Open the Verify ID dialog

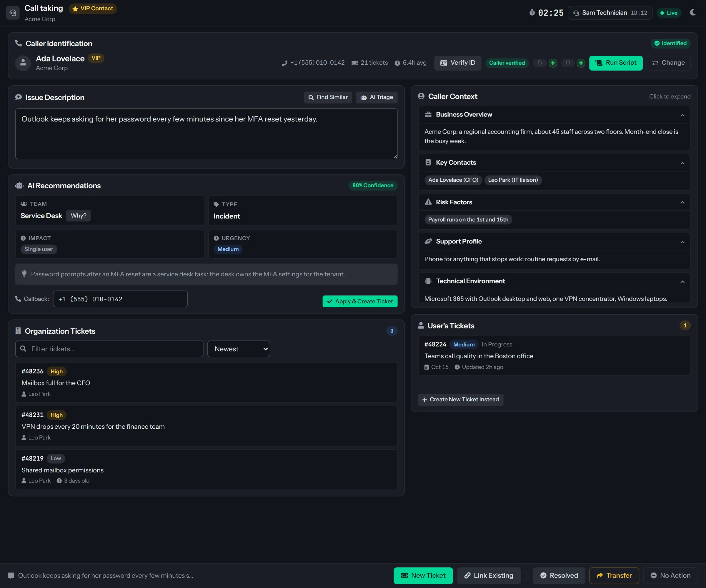pyautogui.click(x=457, y=63)
